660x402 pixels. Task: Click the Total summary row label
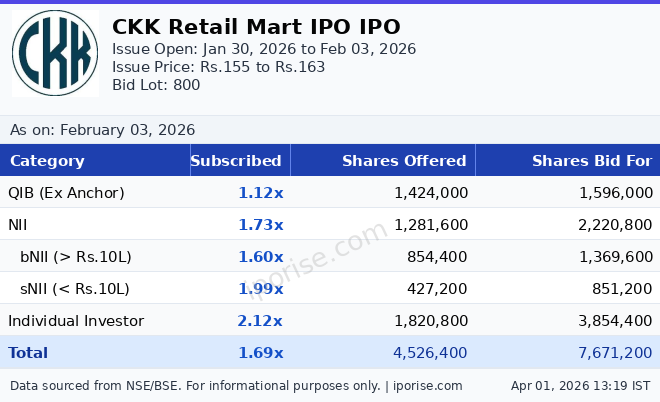(x=28, y=353)
